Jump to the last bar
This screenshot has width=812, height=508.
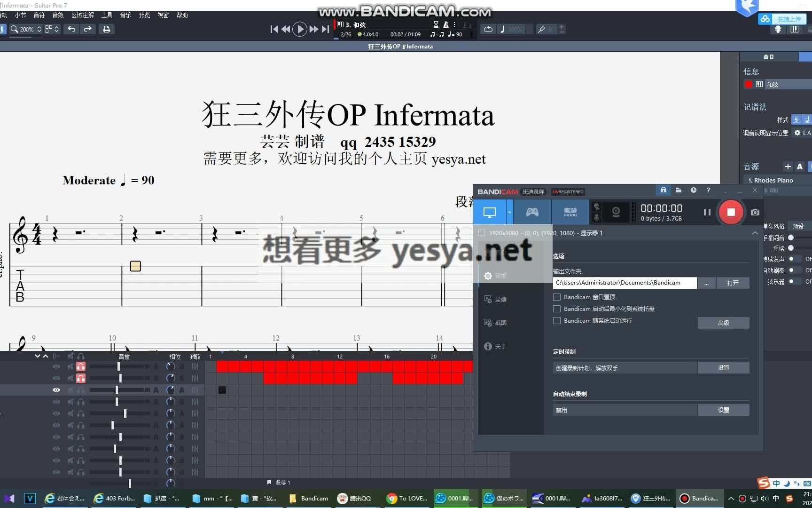[325, 29]
